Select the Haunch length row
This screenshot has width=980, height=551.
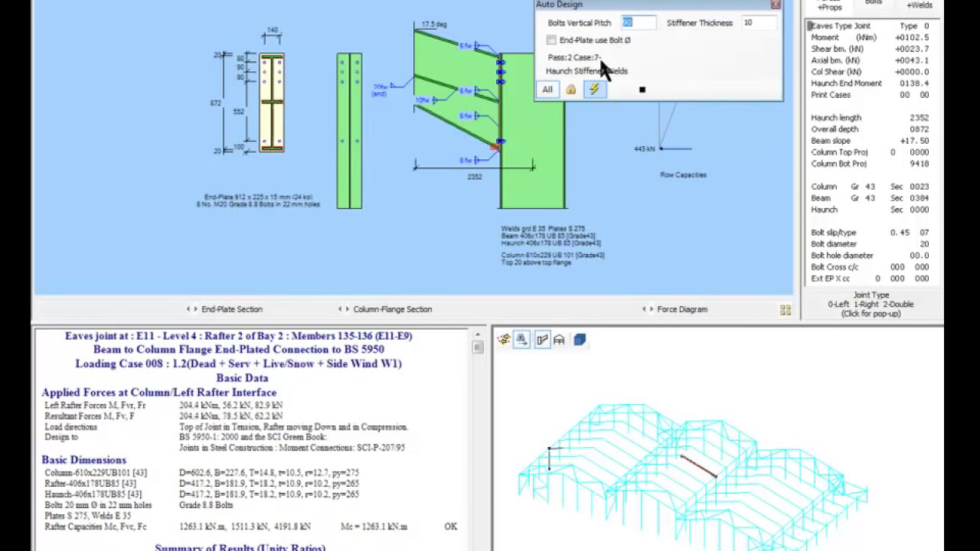871,118
